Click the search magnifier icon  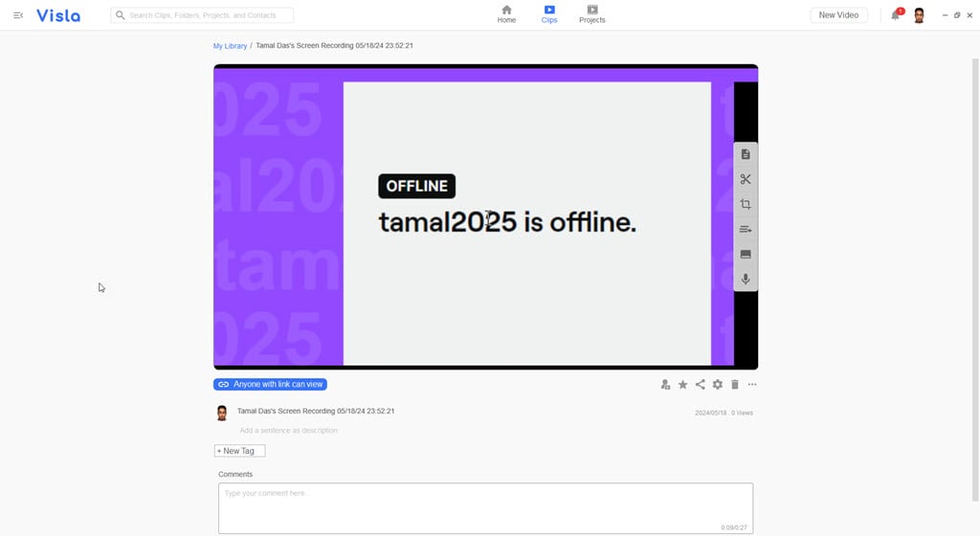[x=120, y=15]
